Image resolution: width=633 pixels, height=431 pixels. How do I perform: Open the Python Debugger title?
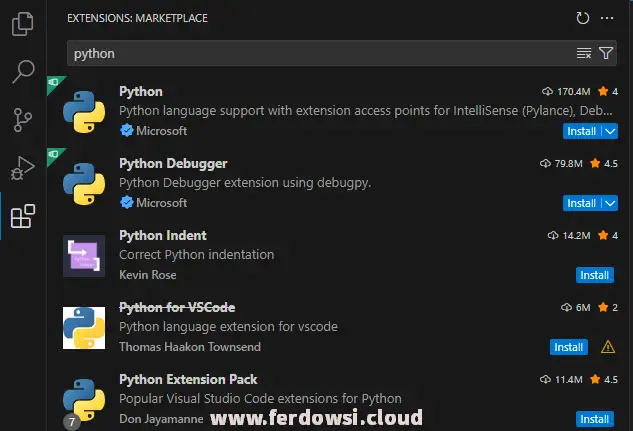tap(173, 163)
